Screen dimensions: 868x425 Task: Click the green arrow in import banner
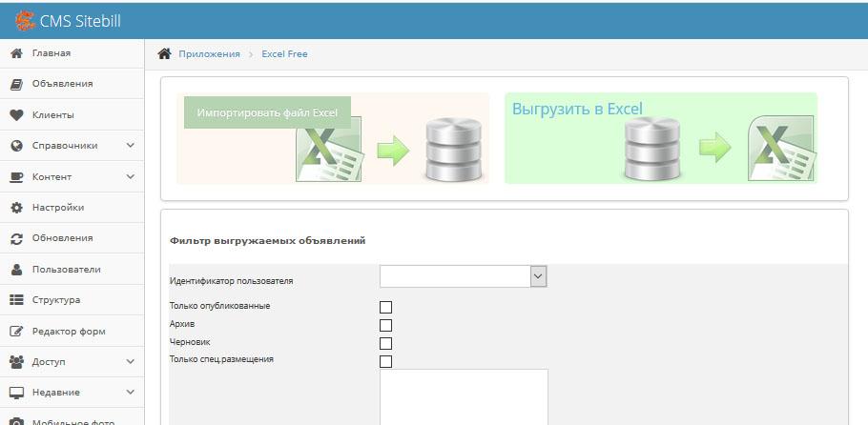coord(393,150)
